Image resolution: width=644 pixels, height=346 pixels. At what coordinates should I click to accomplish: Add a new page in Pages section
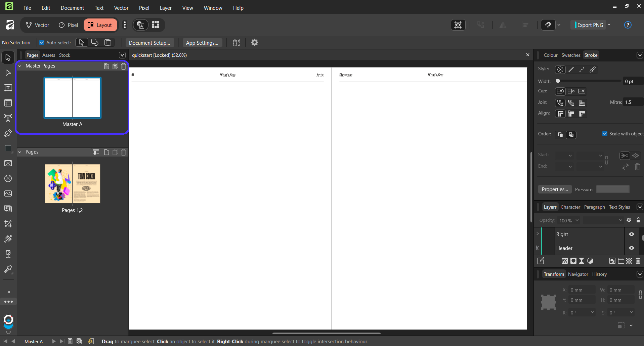coord(106,152)
